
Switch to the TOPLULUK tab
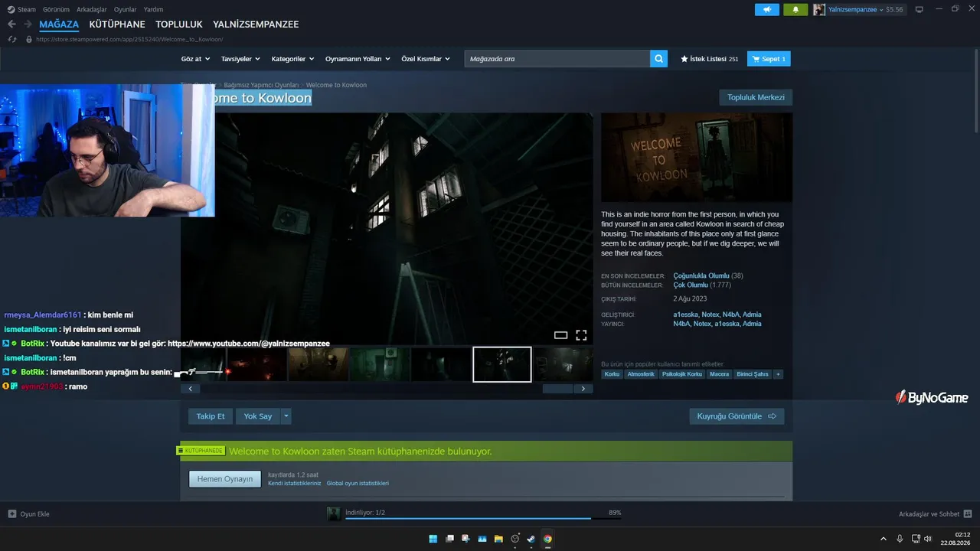[x=179, y=24]
